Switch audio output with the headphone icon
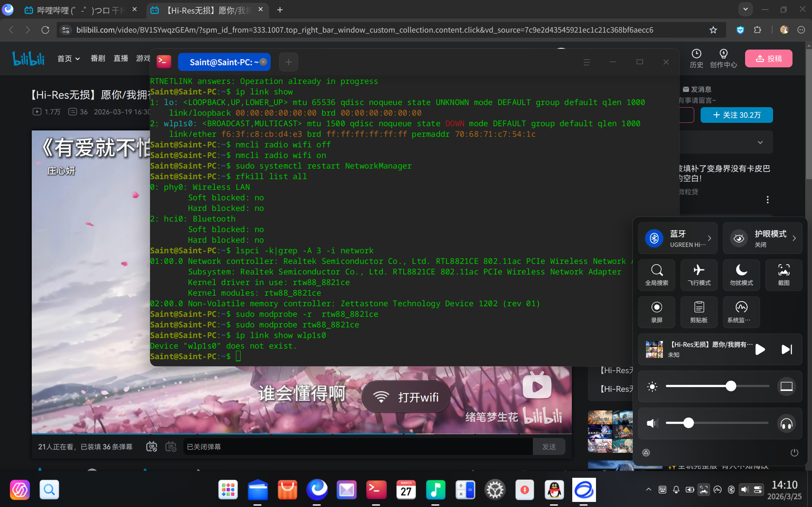Viewport: 812px width, 507px height. point(786,423)
